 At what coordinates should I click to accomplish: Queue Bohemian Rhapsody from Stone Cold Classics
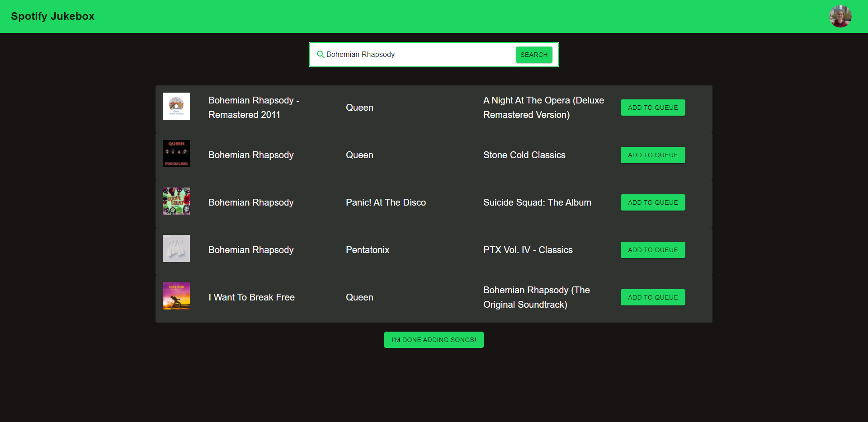click(652, 155)
